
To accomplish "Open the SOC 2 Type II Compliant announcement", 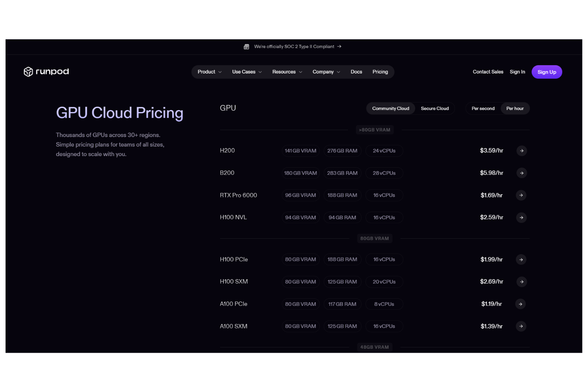I will click(294, 47).
